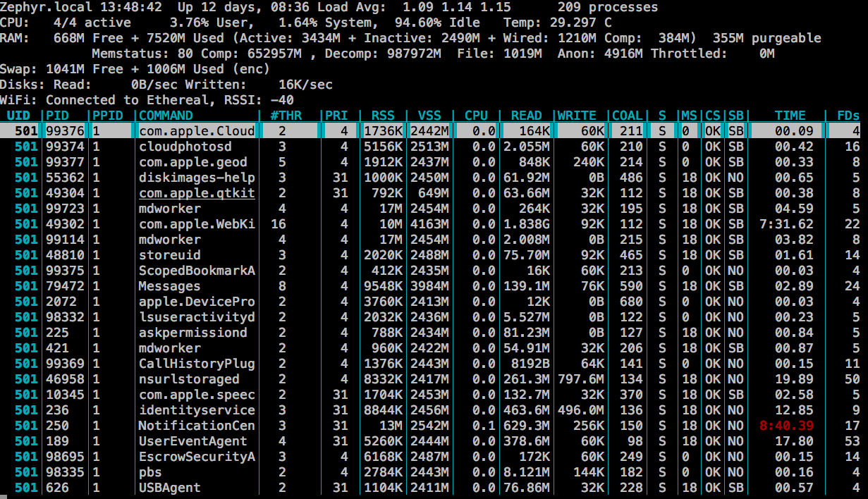Click the Memstatus: 80 entry
The height and width of the screenshot is (499, 868).
point(142,54)
